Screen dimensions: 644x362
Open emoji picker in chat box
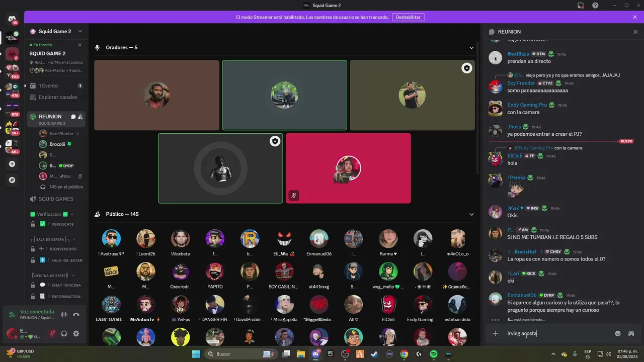click(x=618, y=333)
